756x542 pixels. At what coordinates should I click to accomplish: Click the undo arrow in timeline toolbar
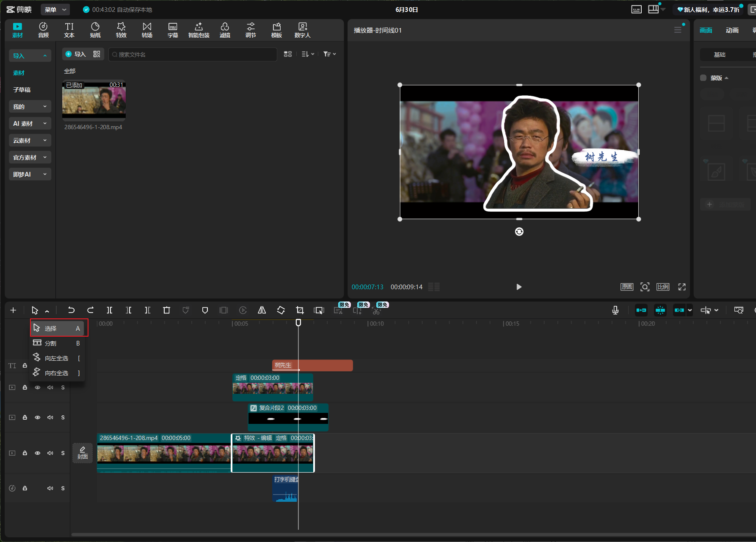click(71, 310)
